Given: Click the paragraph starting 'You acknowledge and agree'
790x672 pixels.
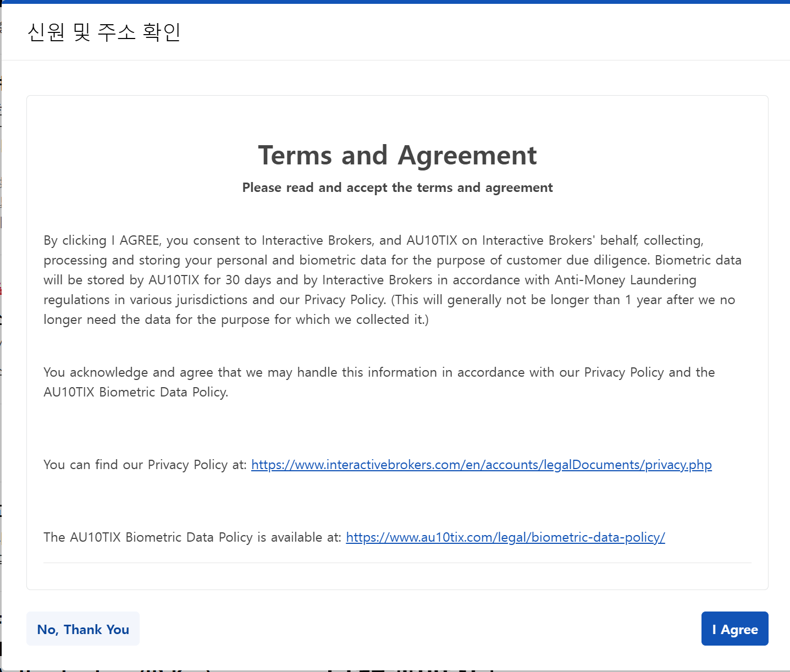Looking at the screenshot, I should pyautogui.click(x=379, y=382).
